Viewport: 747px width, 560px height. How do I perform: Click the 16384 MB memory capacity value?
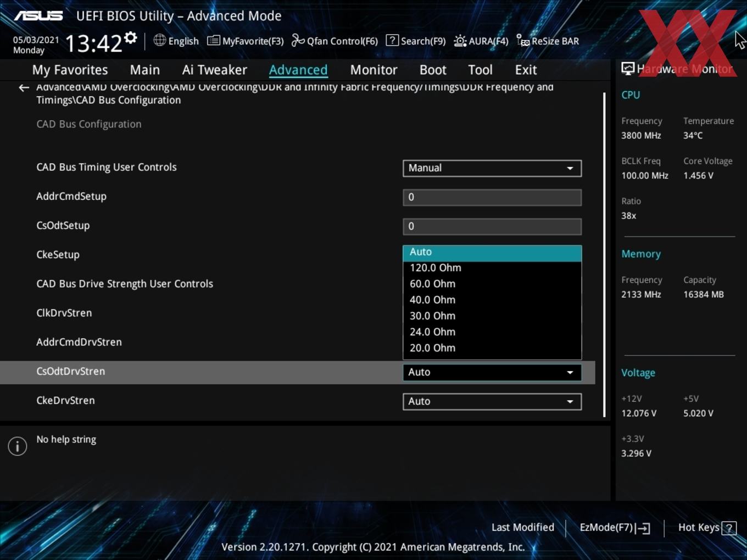coord(704,294)
